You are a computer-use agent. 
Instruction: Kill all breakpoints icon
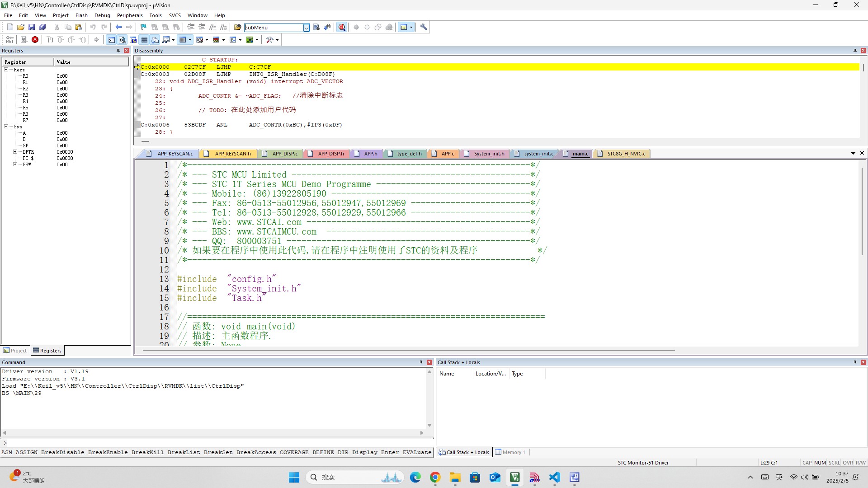pos(389,27)
